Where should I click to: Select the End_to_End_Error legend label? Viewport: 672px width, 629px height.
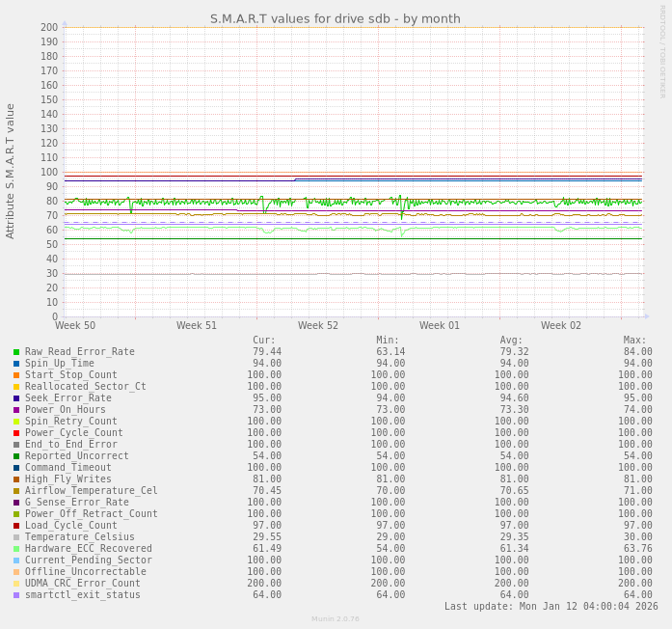(x=70, y=444)
